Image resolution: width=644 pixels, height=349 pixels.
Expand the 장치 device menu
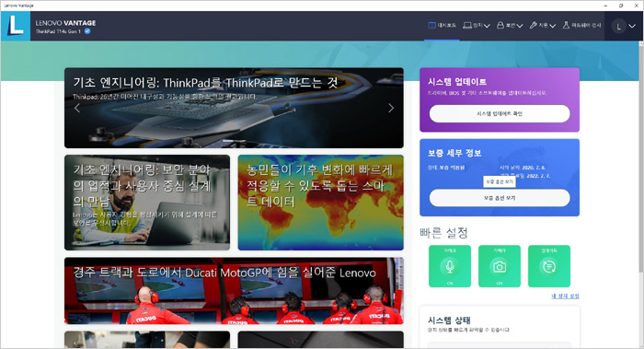coord(477,26)
